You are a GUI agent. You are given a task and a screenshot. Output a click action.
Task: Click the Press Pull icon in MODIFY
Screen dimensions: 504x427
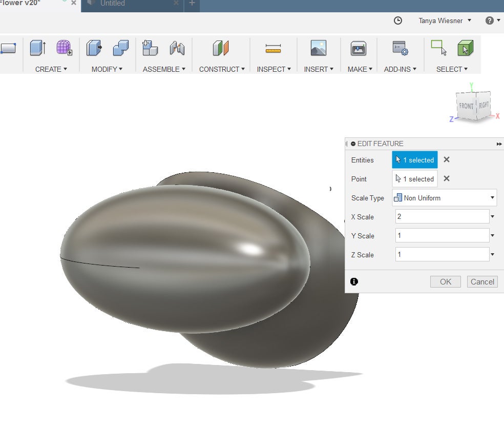(94, 48)
